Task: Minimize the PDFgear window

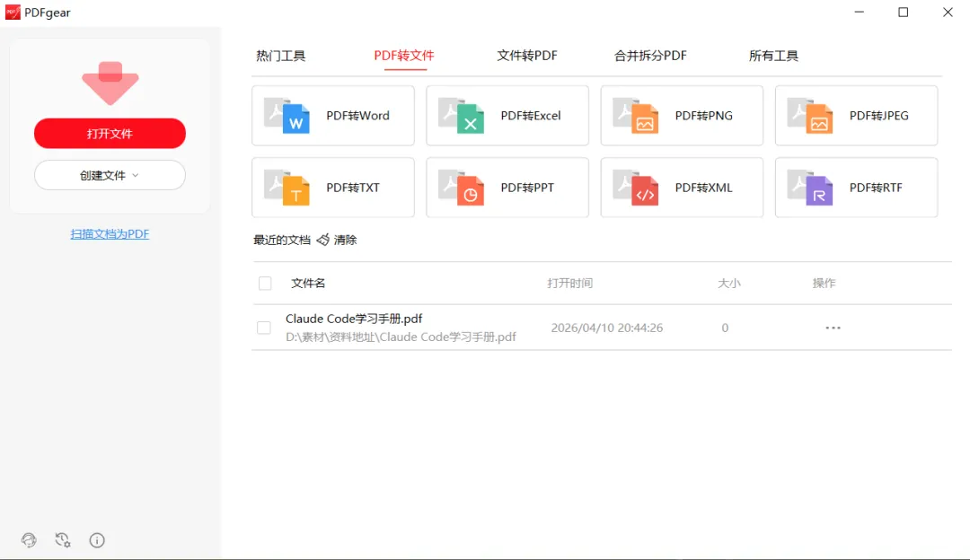Action: 860,13
